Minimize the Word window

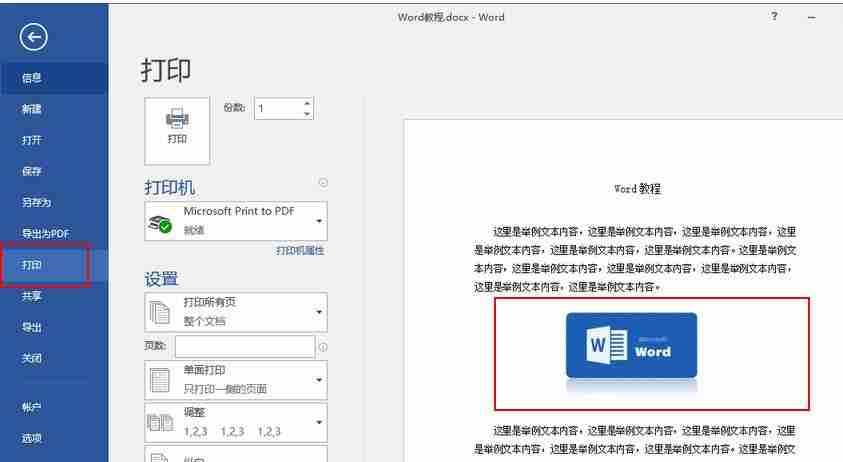point(811,17)
